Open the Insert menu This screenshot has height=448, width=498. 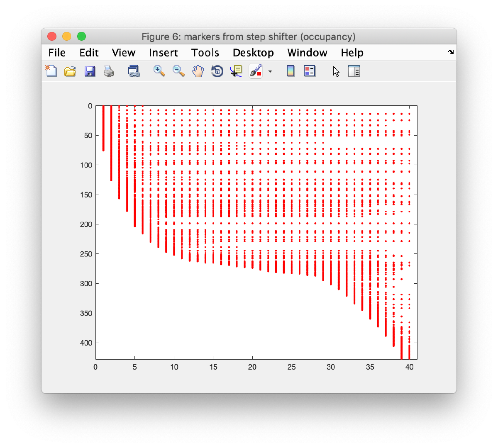coord(164,53)
